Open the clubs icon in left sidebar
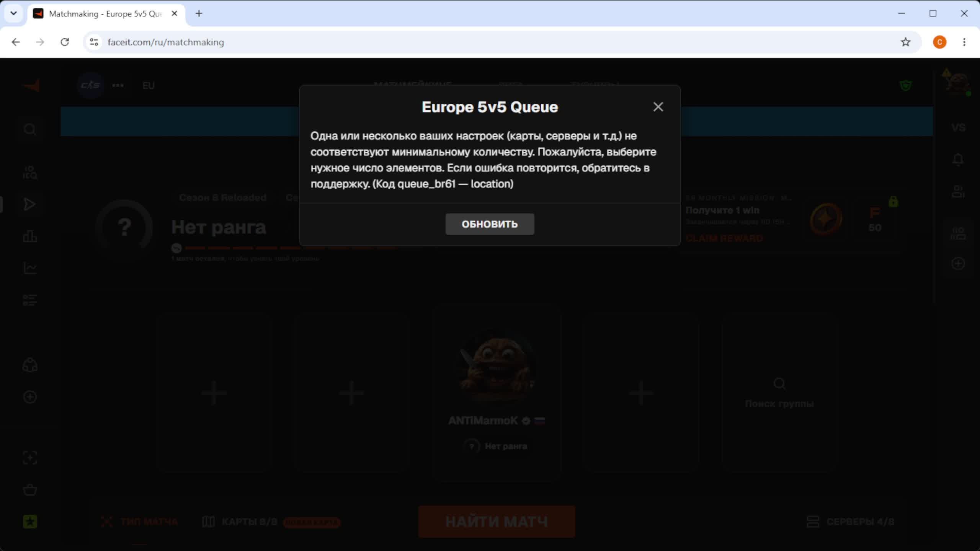This screenshot has width=980, height=551. [x=30, y=365]
